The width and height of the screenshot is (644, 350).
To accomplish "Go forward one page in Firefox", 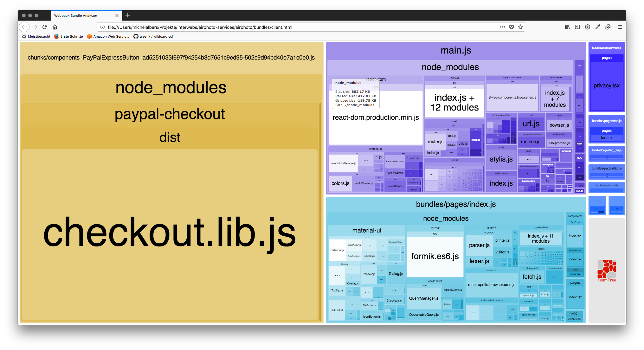I will point(35,27).
